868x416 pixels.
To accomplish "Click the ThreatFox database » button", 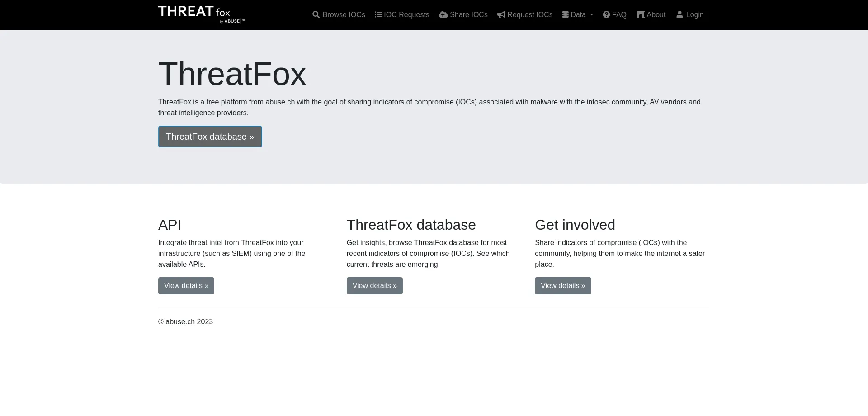I will (210, 137).
